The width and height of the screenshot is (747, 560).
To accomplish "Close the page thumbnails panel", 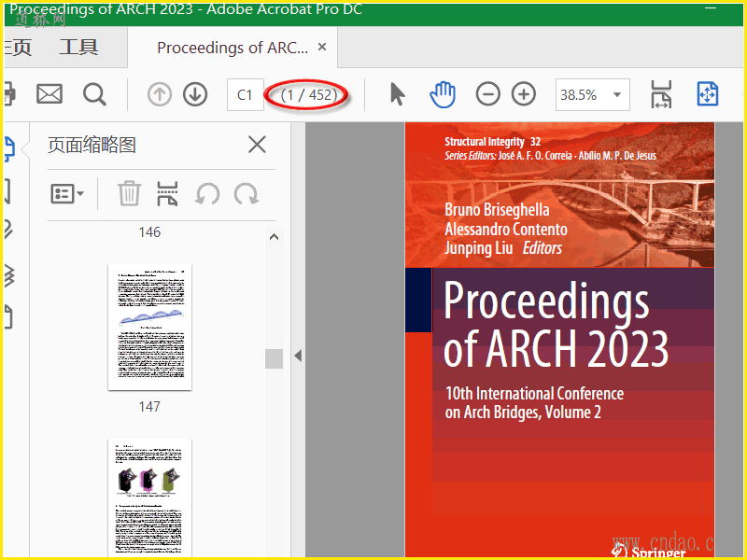I will (x=257, y=145).
